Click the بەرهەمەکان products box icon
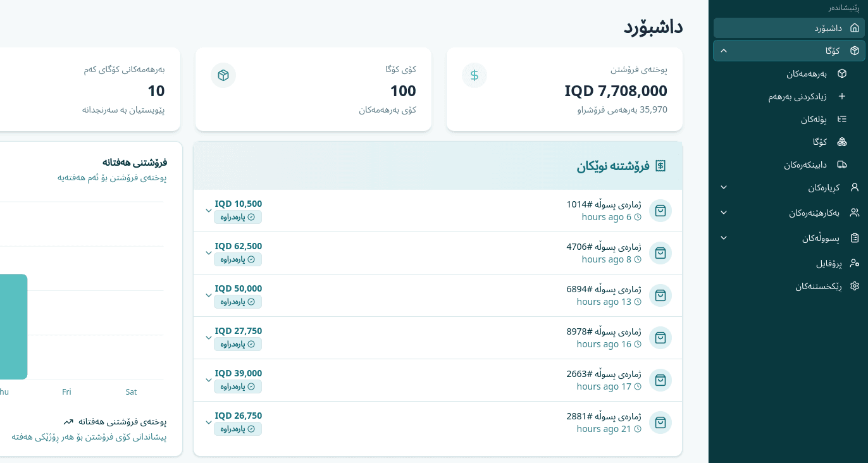Image resolution: width=868 pixels, height=463 pixels. (x=842, y=73)
